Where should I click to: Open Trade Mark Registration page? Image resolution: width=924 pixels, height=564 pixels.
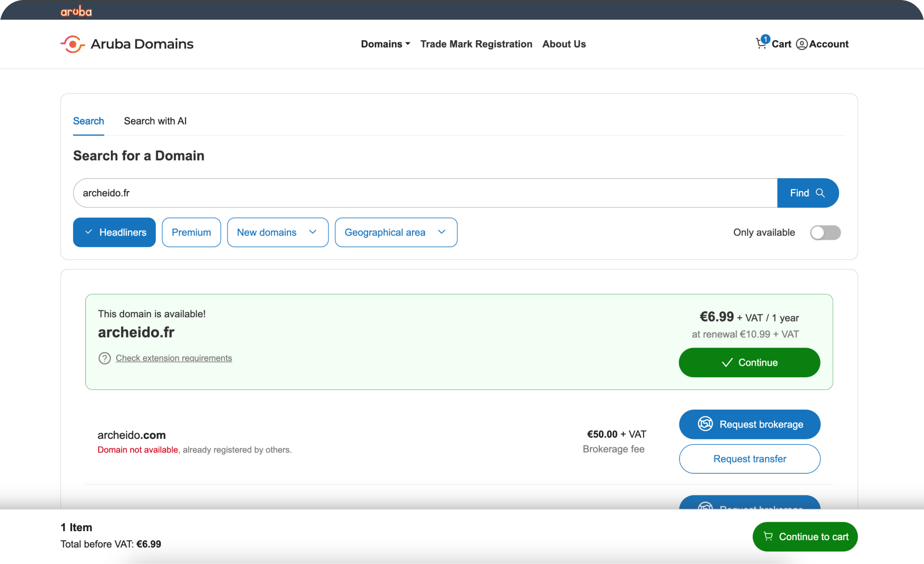tap(476, 44)
